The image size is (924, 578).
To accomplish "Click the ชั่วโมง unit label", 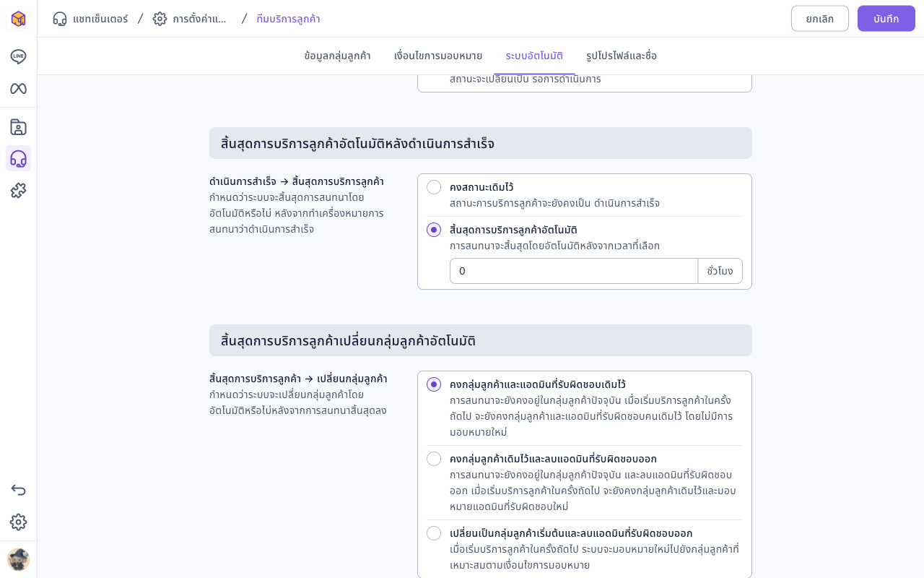I will coord(720,271).
